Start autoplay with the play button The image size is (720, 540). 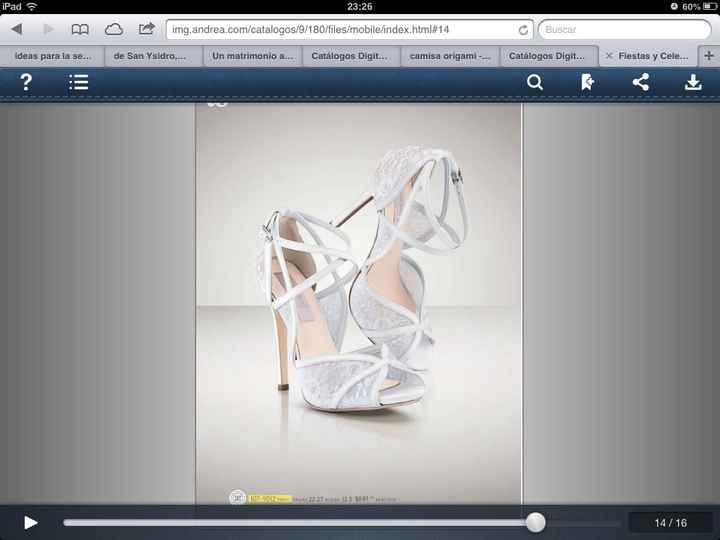pos(30,523)
